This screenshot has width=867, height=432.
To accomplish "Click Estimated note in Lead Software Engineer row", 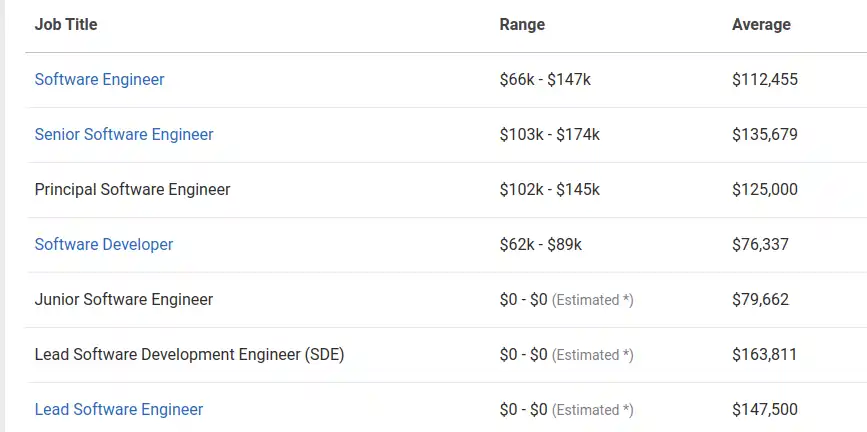I will [593, 410].
